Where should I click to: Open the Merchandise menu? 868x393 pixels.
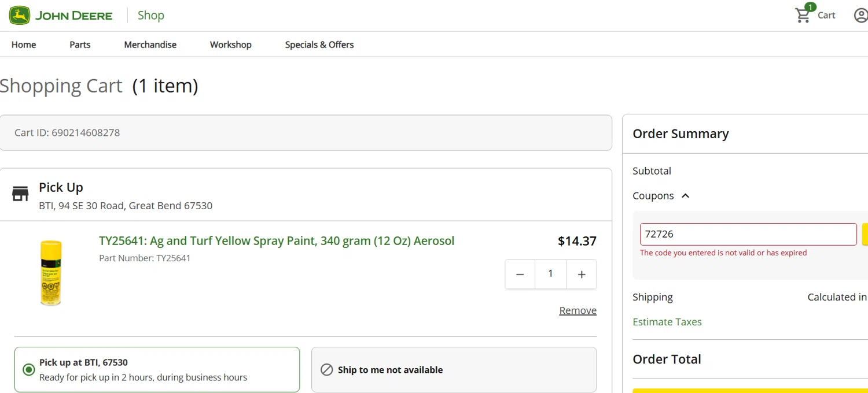click(x=150, y=45)
